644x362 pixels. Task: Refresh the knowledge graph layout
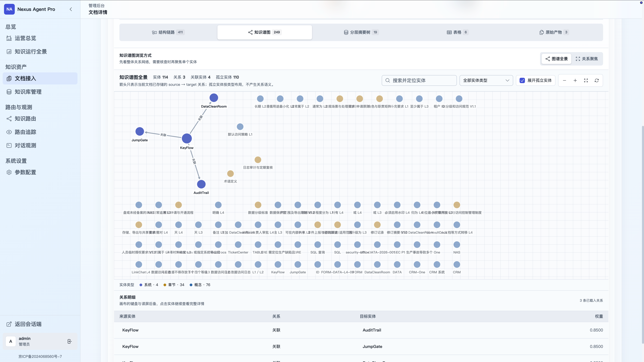(597, 80)
